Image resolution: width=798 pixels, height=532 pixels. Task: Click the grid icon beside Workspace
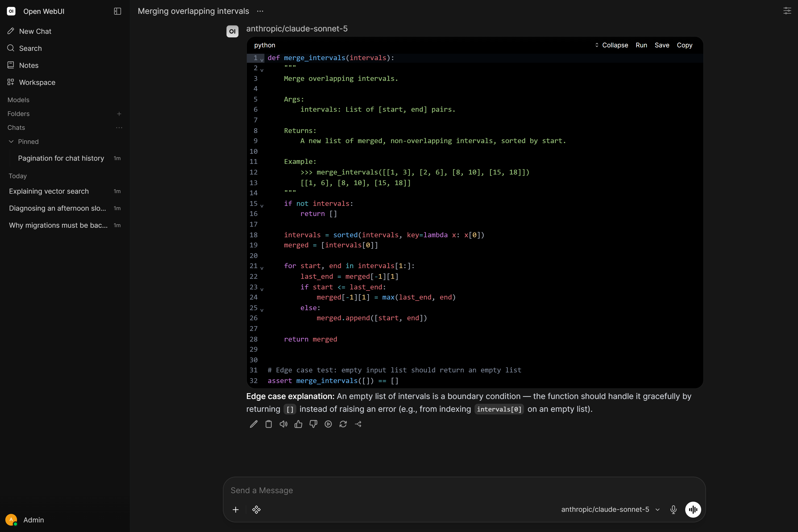click(x=11, y=82)
